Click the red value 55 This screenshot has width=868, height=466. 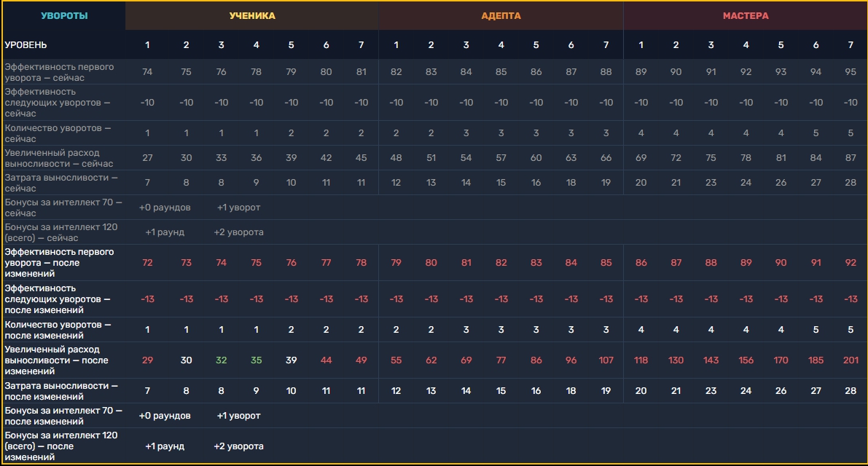396,360
